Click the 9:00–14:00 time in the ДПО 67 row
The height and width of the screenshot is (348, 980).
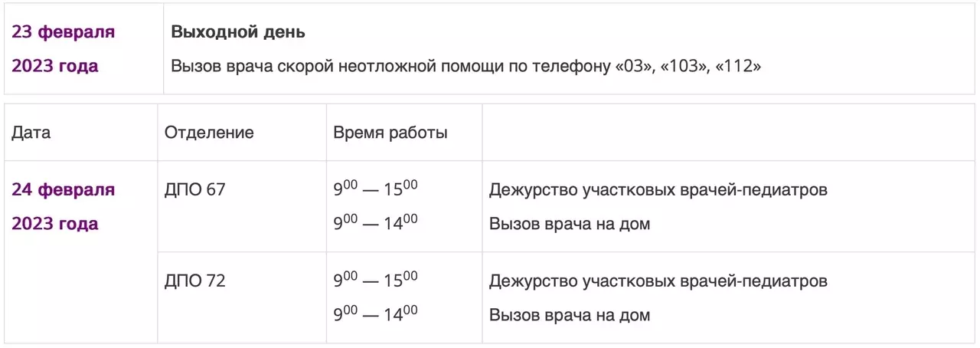375,222
